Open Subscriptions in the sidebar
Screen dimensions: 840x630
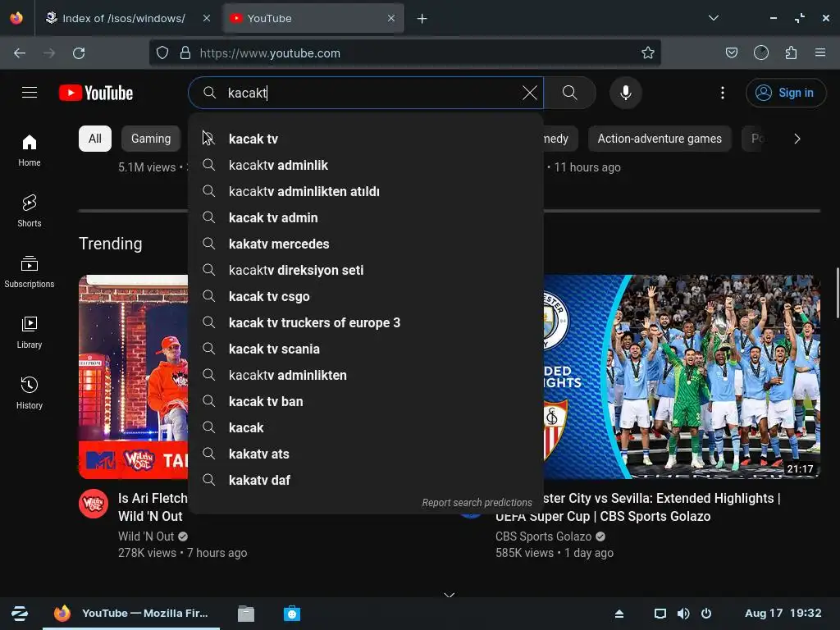point(30,272)
